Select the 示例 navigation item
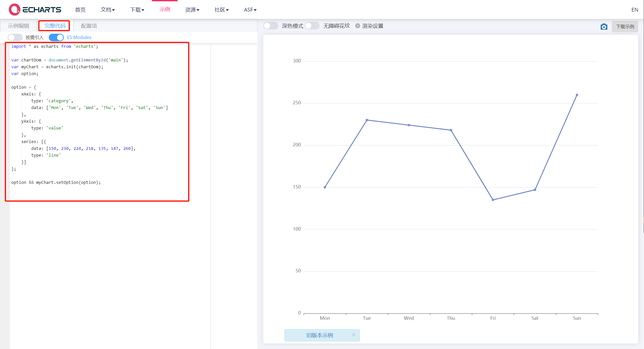 click(165, 10)
